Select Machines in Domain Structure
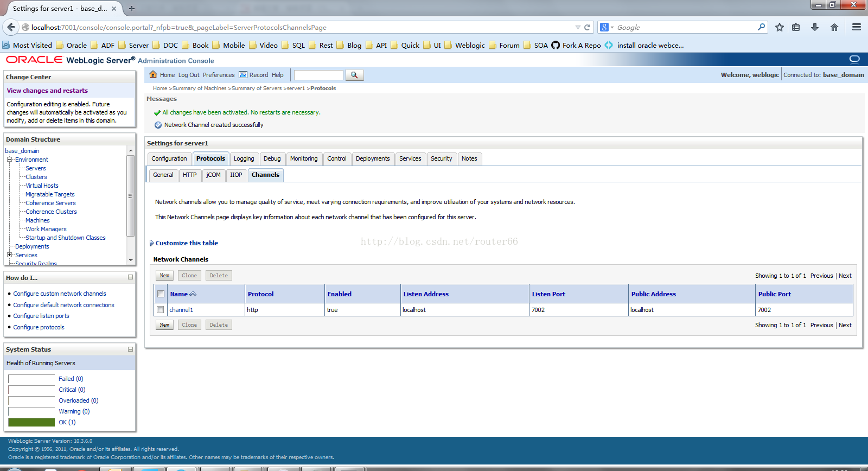868x471 pixels. (x=37, y=220)
